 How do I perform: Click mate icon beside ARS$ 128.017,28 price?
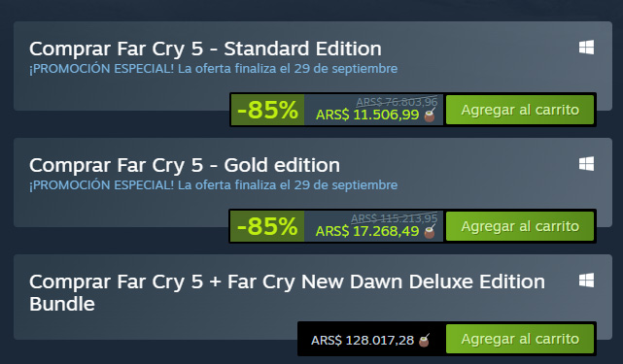coord(425,340)
